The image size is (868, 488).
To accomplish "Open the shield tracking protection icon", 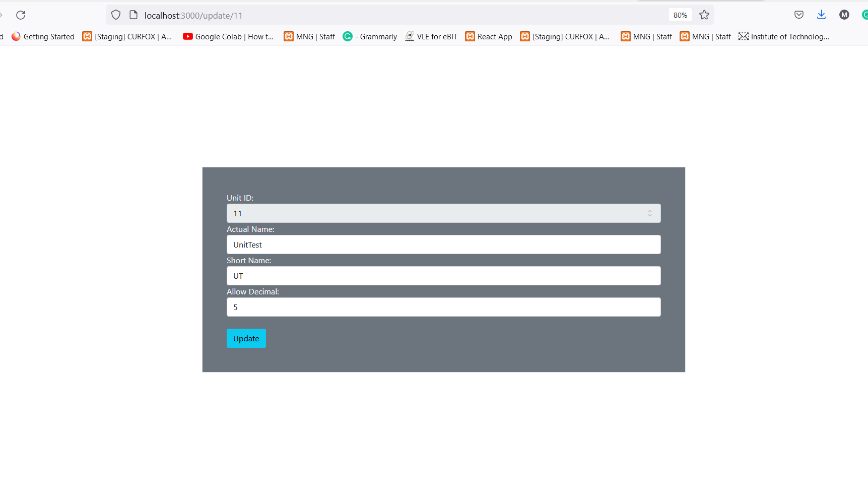I will 116,15.
